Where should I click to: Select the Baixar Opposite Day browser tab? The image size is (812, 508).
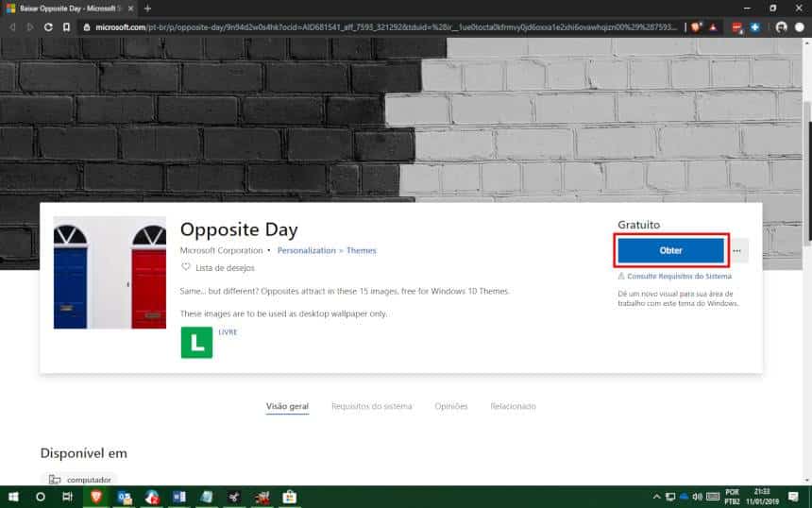(67, 8)
